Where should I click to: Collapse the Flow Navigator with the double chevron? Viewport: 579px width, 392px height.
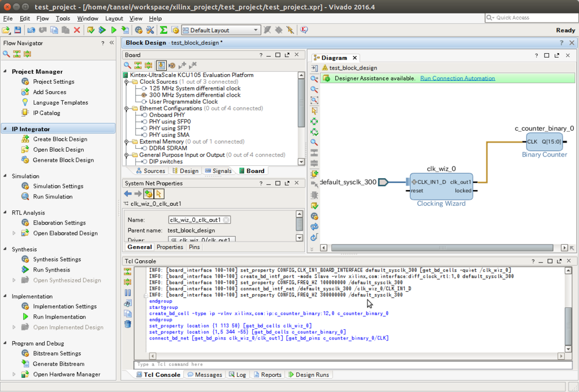click(x=111, y=43)
